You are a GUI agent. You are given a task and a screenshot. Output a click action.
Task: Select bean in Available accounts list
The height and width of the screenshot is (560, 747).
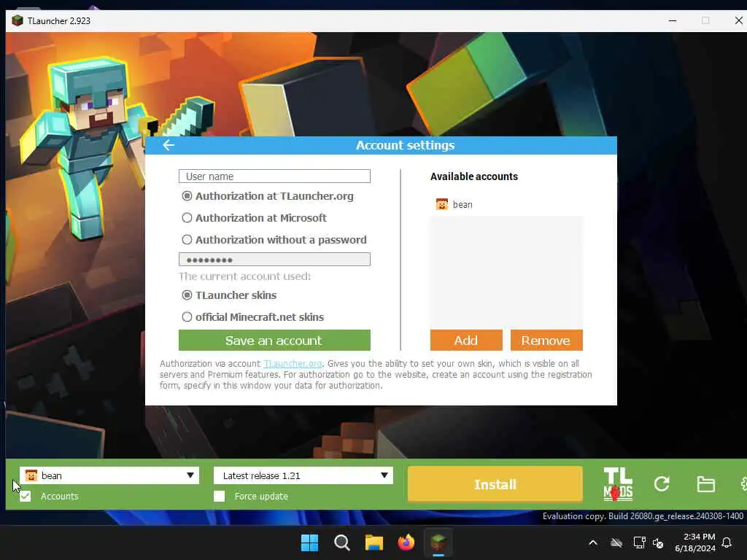506,204
